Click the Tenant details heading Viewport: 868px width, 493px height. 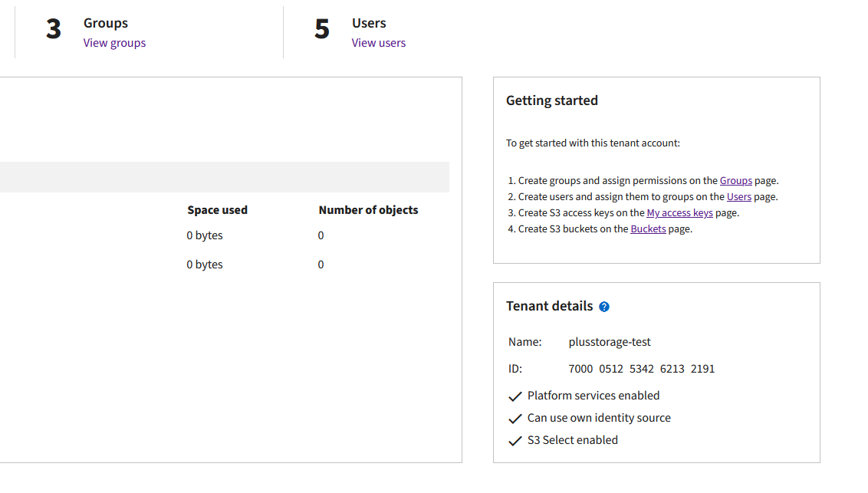pyautogui.click(x=549, y=306)
